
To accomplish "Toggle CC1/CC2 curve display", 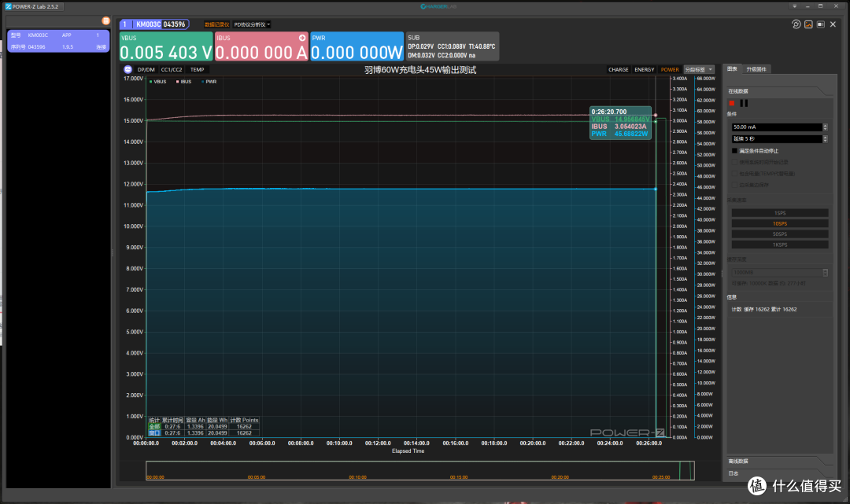I will click(x=172, y=70).
